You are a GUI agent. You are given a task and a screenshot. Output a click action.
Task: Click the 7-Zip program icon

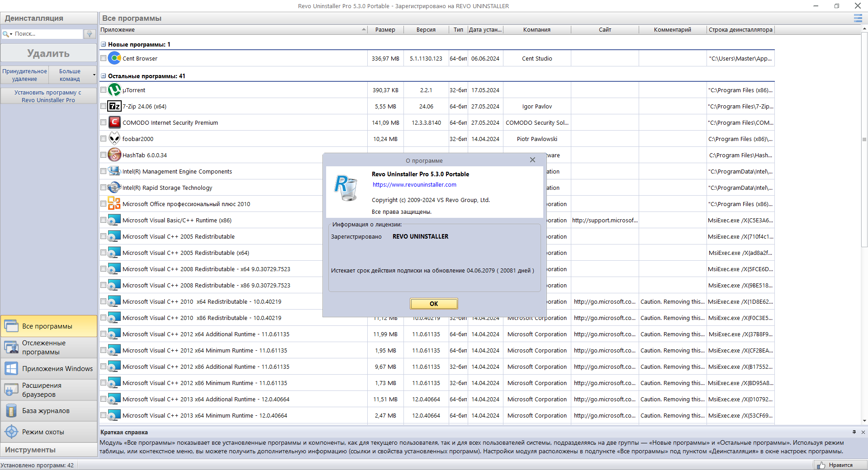tap(115, 106)
